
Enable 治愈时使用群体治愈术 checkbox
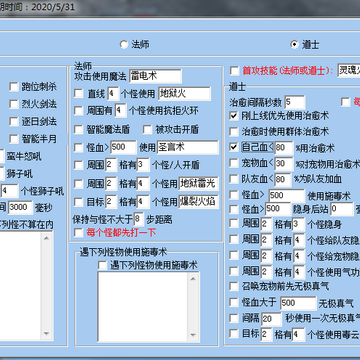[234, 132]
